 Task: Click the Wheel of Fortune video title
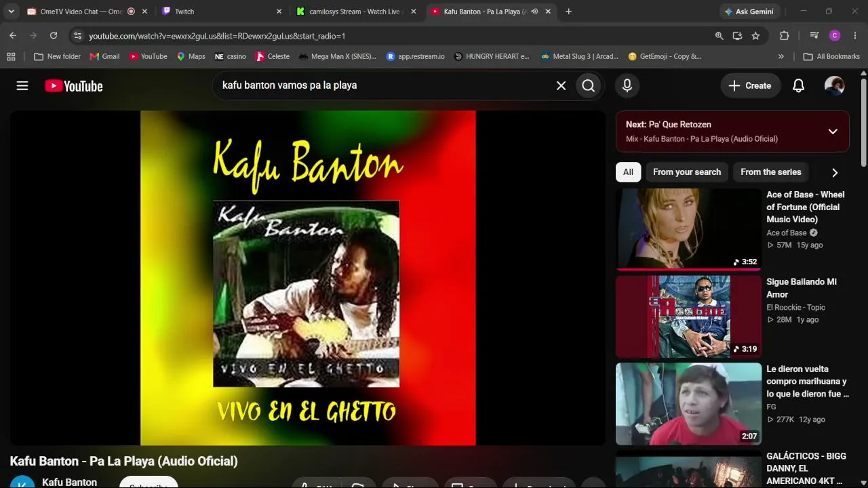[806, 207]
